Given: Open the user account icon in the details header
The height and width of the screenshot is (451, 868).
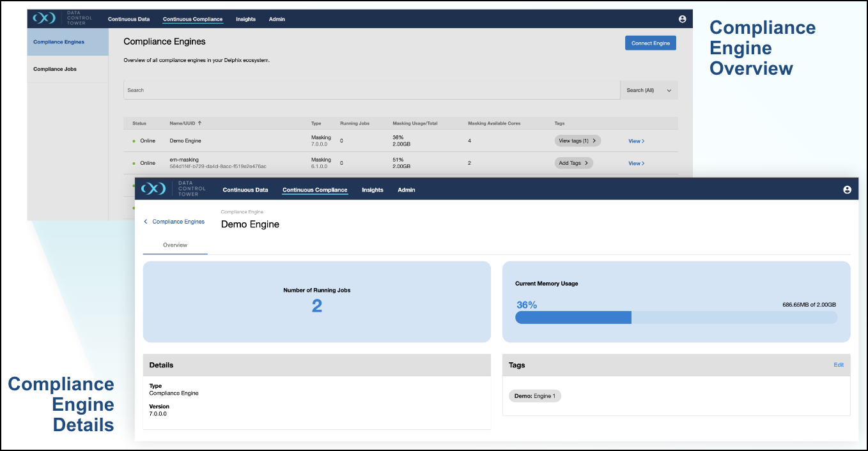Looking at the screenshot, I should 847,190.
